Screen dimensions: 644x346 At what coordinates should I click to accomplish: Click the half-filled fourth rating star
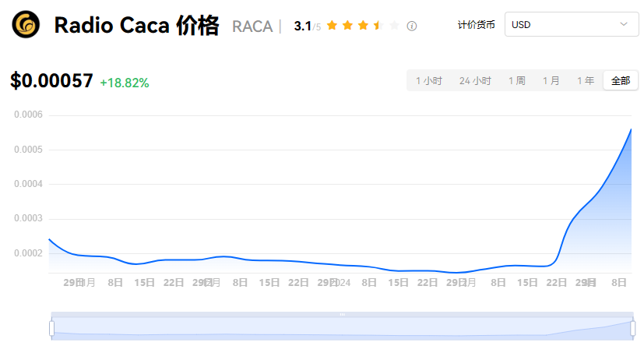point(378,26)
